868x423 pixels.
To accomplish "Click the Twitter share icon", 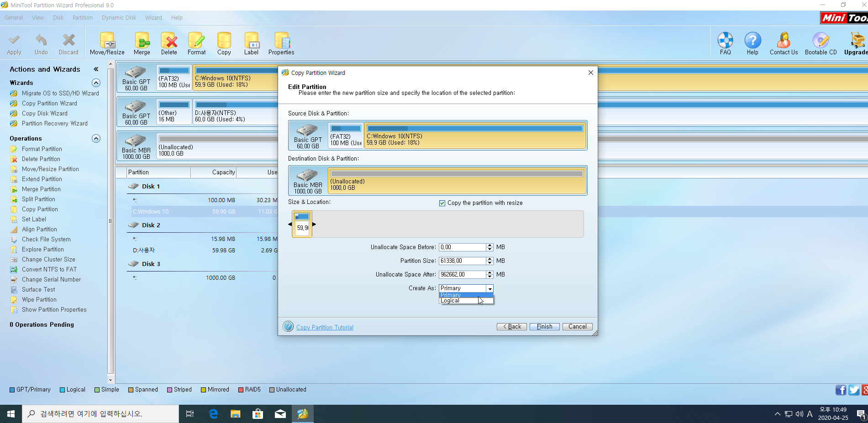I will point(854,390).
